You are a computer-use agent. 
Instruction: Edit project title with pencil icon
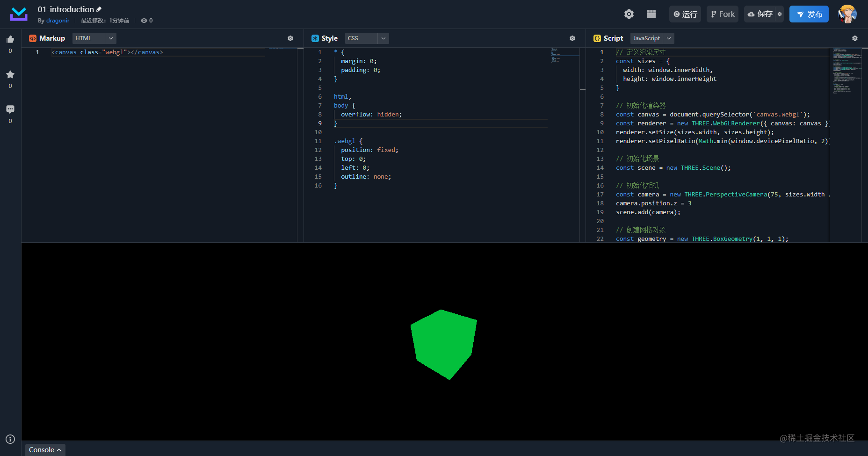pos(99,9)
